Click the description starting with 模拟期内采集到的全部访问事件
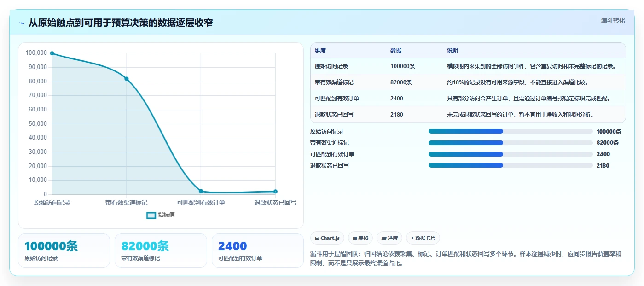The width and height of the screenshot is (644, 286). (x=532, y=66)
